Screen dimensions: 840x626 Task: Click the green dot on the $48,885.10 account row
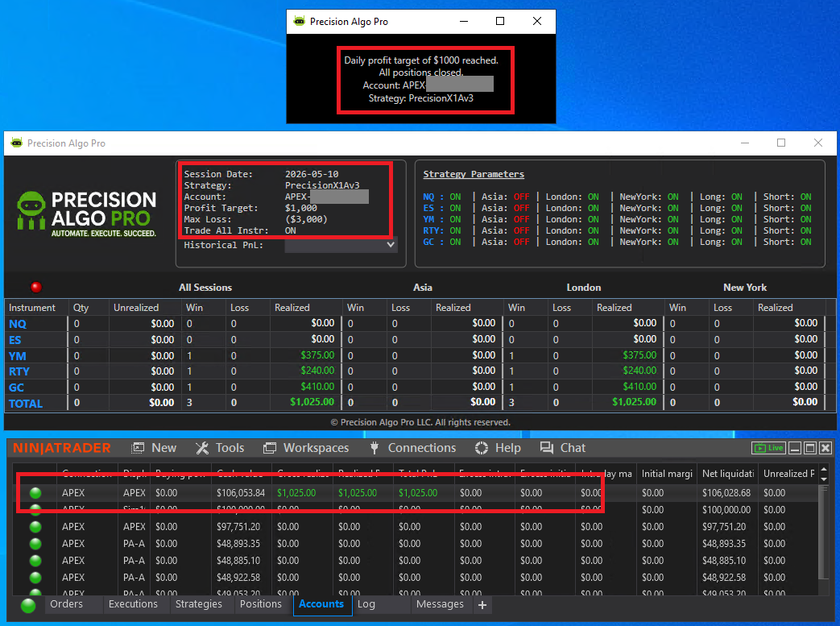point(36,561)
